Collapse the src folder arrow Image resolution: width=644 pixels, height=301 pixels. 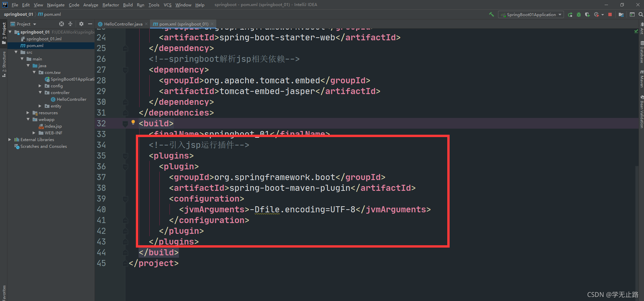pyautogui.click(x=16, y=52)
